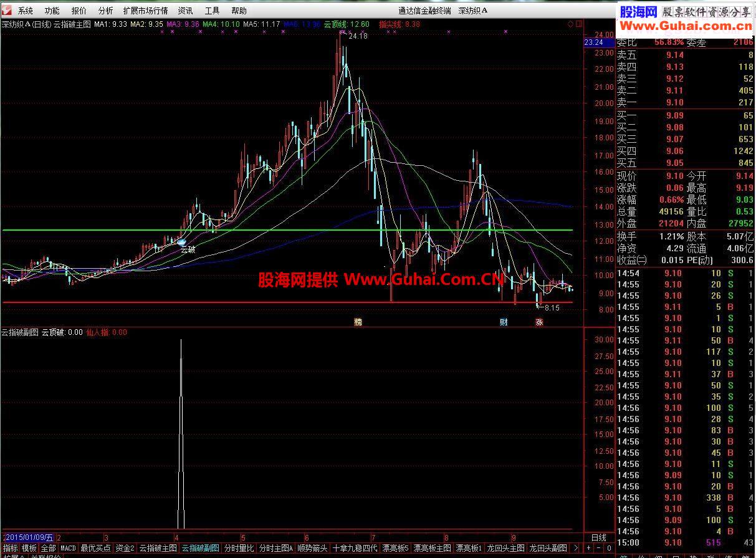Select the 云指破主图 indicator tab
This screenshot has width=756, height=558.
click(158, 548)
